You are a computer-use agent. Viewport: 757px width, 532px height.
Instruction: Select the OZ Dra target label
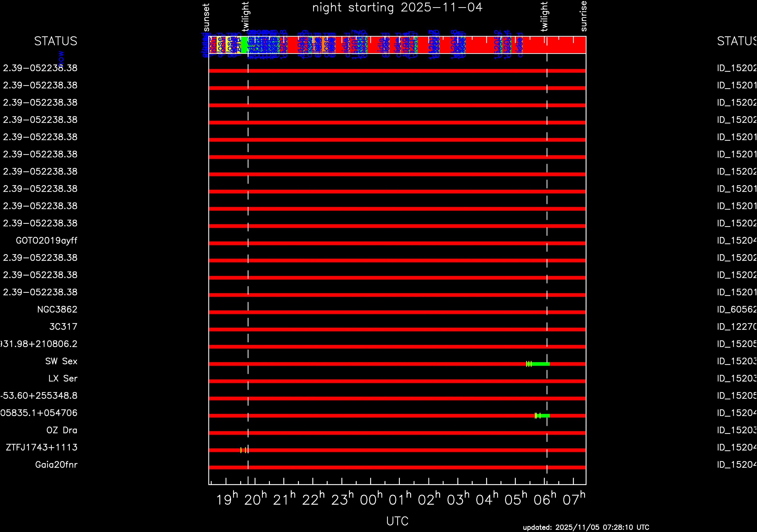click(62, 430)
